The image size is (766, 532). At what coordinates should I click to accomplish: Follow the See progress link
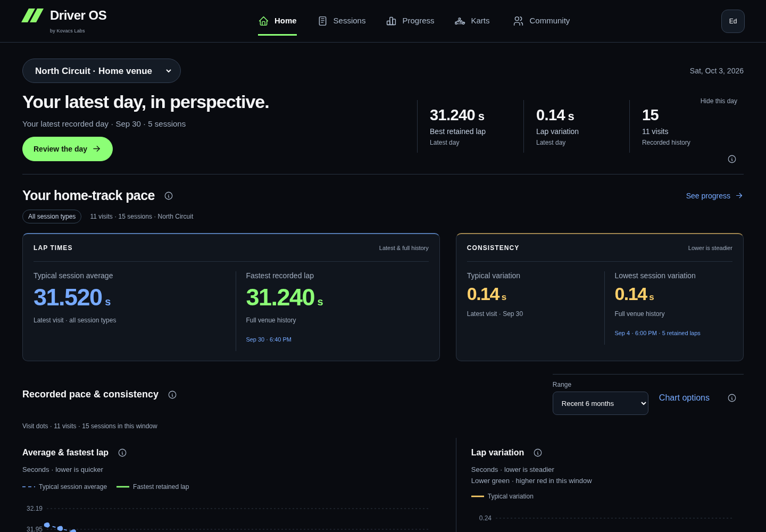(714, 196)
